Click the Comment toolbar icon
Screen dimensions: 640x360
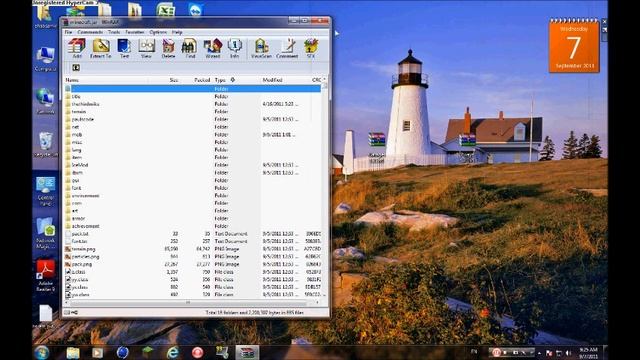click(x=287, y=48)
